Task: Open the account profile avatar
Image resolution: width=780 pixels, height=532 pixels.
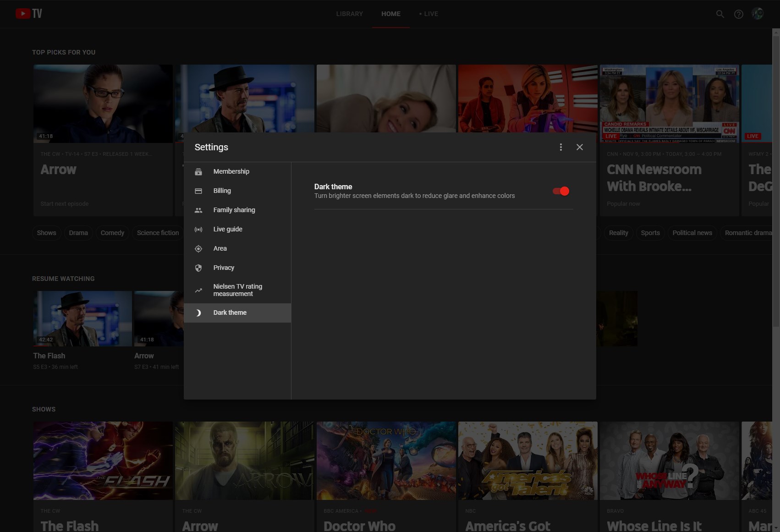Action: click(x=758, y=14)
